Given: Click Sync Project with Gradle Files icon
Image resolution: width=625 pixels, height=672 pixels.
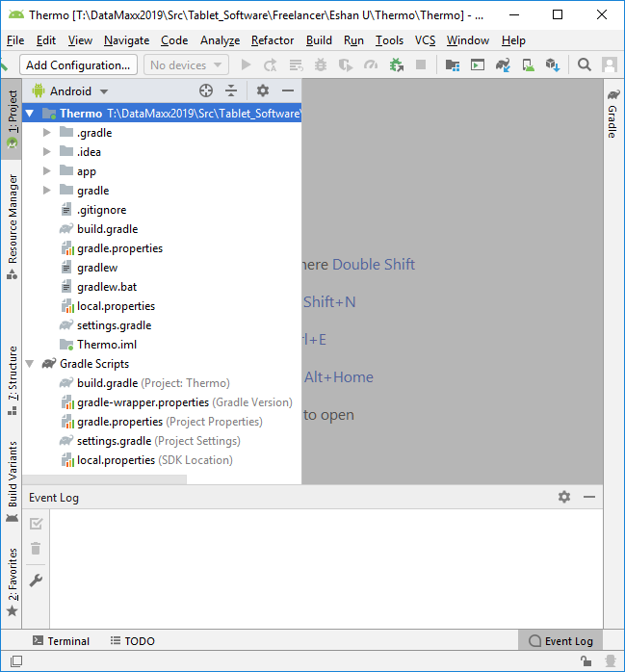Looking at the screenshot, I should click(x=503, y=65).
